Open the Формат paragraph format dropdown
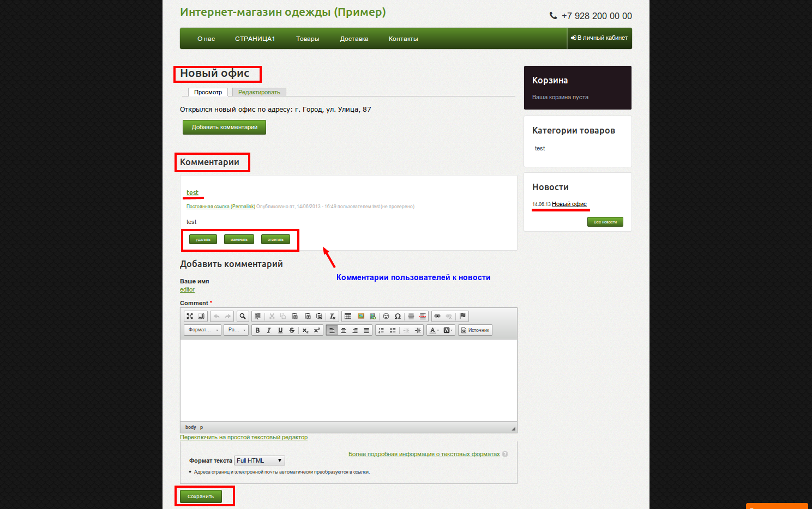812x509 pixels. (202, 330)
